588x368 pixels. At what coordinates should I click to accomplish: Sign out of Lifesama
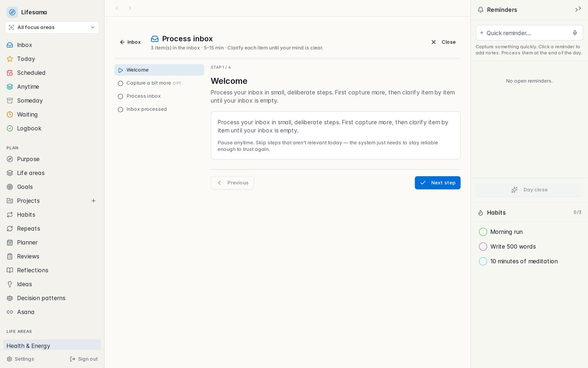[84, 359]
